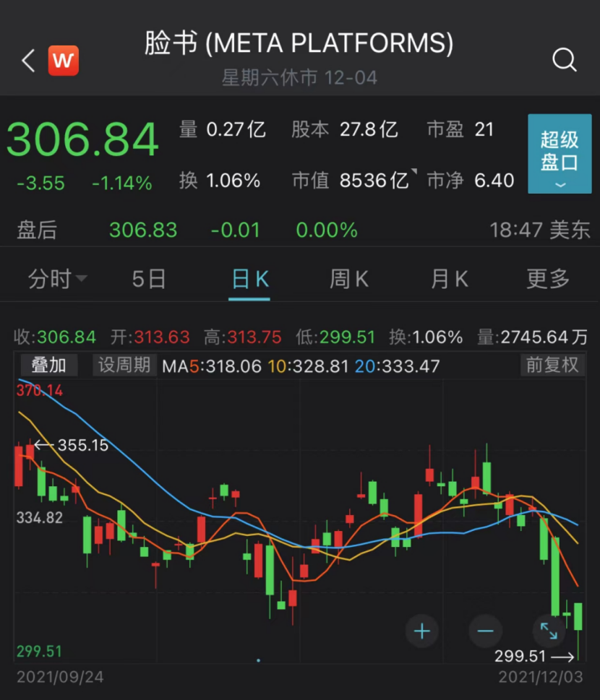
Task: Click the 18:47 美东 timestamp
Action: (540, 230)
